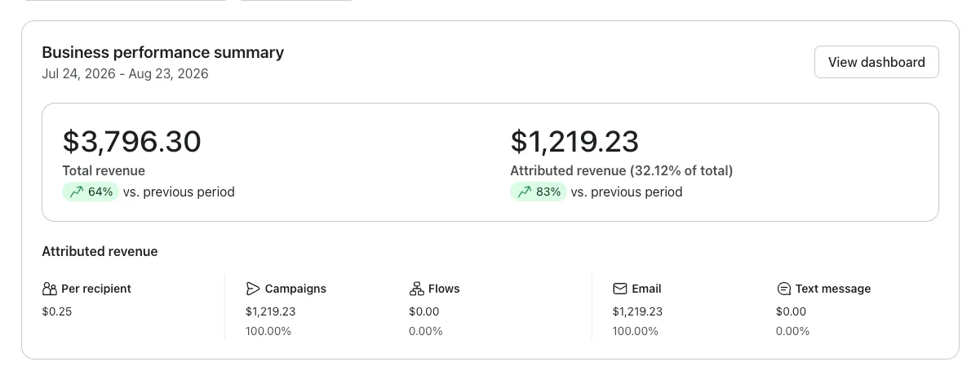Click the Campaigns 100.00% share
The width and height of the screenshot is (980, 375).
268,331
